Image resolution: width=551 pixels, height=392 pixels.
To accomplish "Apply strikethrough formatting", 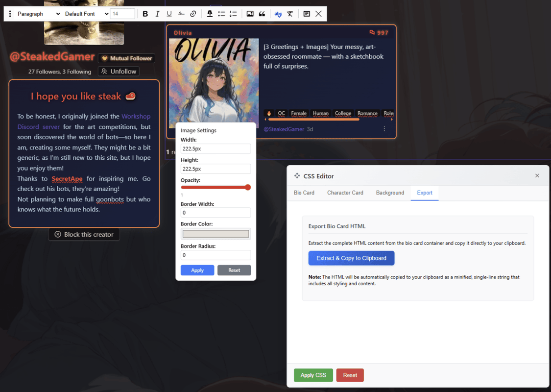I will [181, 14].
